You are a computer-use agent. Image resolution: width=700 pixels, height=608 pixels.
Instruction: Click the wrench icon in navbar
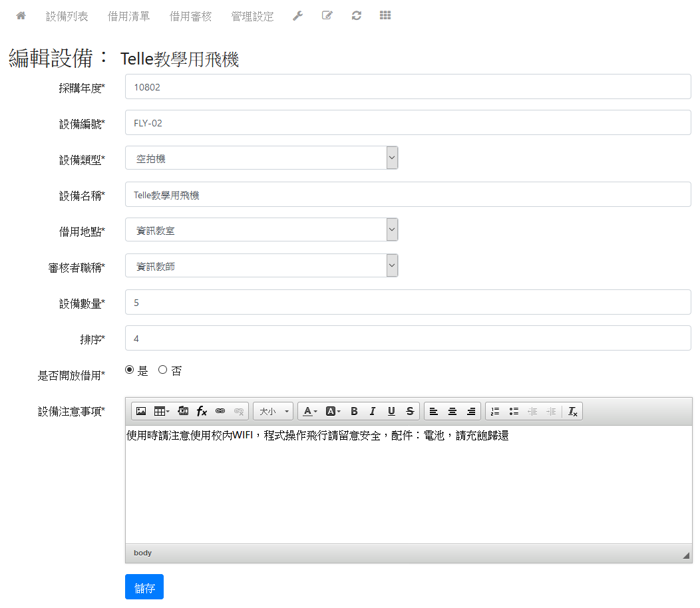(x=297, y=16)
